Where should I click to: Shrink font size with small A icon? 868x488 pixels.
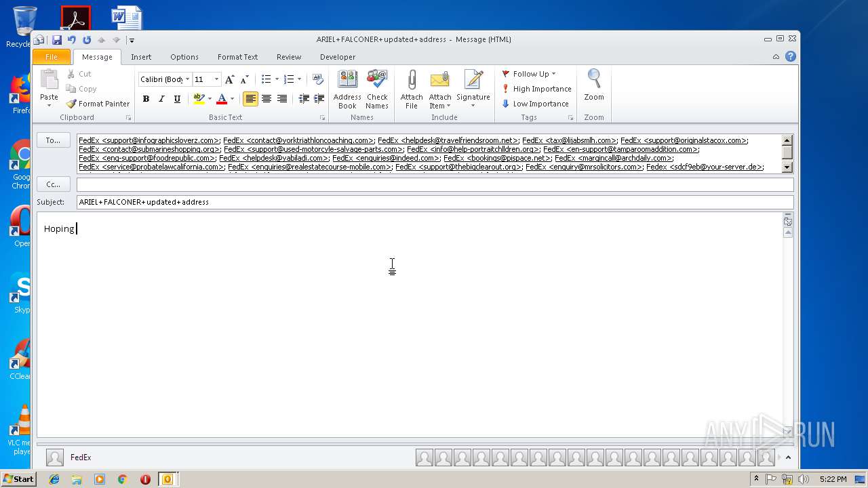(245, 79)
